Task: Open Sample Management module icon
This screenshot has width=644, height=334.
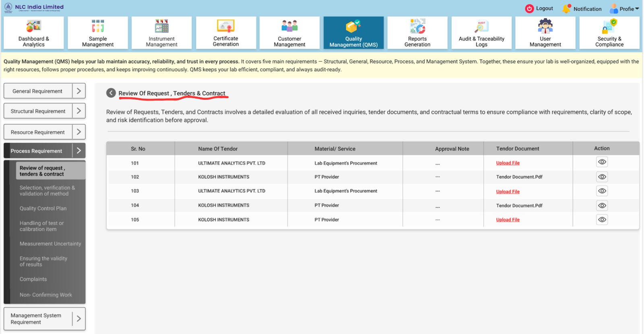Action: pos(97,27)
